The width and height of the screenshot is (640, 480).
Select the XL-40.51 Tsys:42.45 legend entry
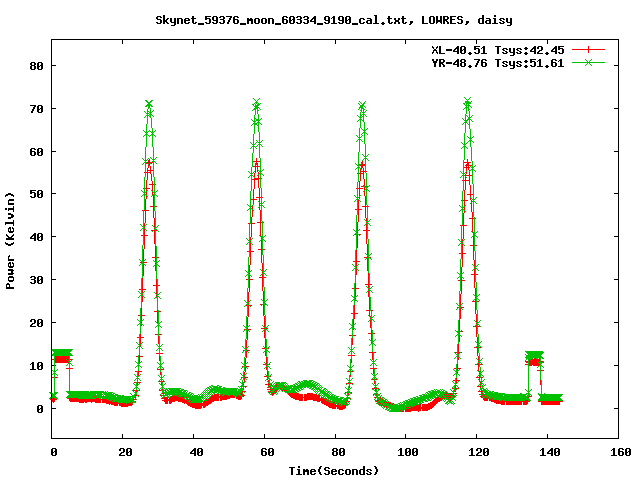click(x=498, y=50)
